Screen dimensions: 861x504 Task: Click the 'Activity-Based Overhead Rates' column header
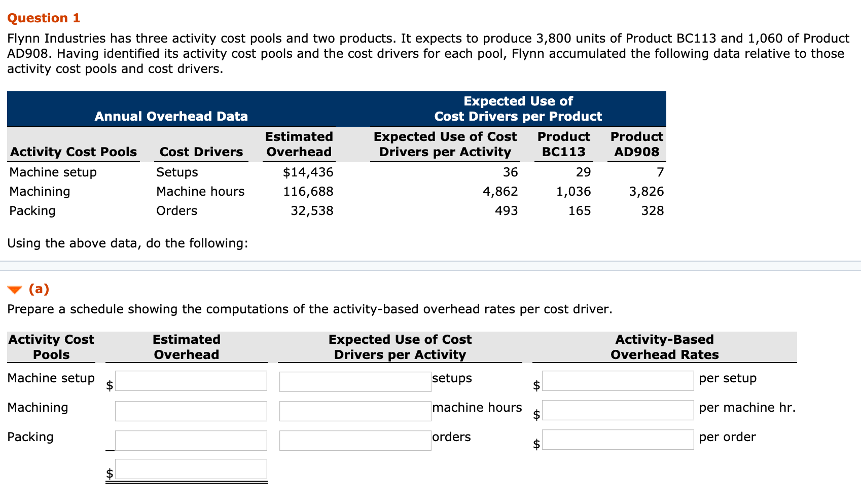pyautogui.click(x=665, y=347)
